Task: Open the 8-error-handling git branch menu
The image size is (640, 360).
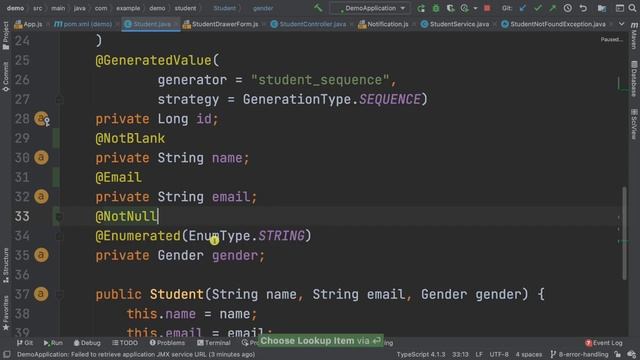Action: (x=579, y=354)
